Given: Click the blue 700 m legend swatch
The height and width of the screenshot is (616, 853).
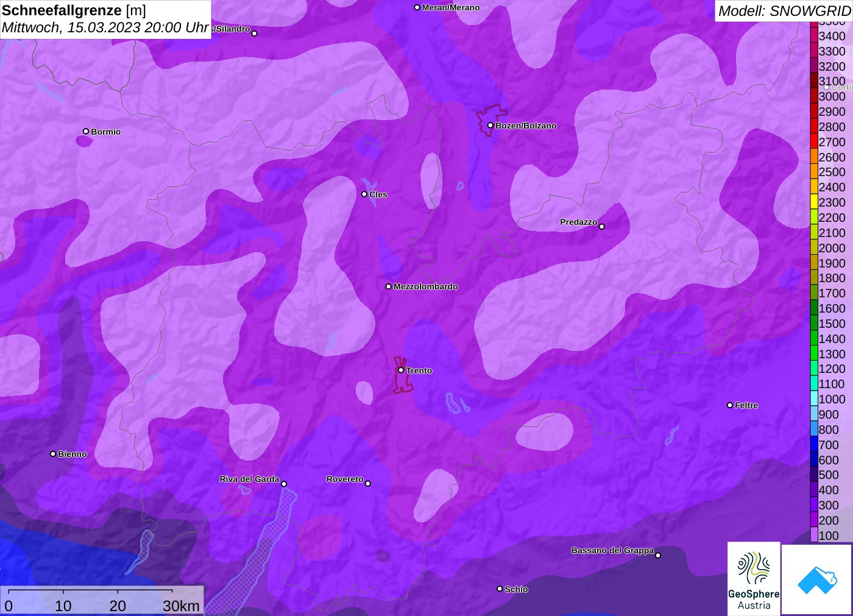Looking at the screenshot, I should click(x=814, y=444).
